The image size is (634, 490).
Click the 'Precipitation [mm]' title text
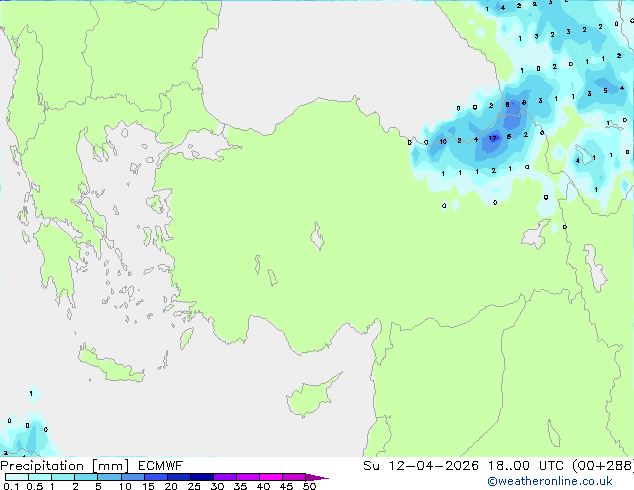(x=65, y=466)
